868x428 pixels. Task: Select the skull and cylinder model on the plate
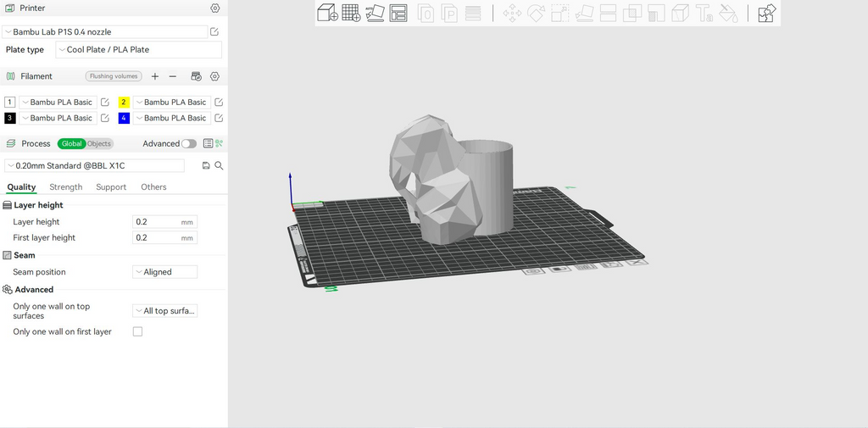(x=451, y=180)
